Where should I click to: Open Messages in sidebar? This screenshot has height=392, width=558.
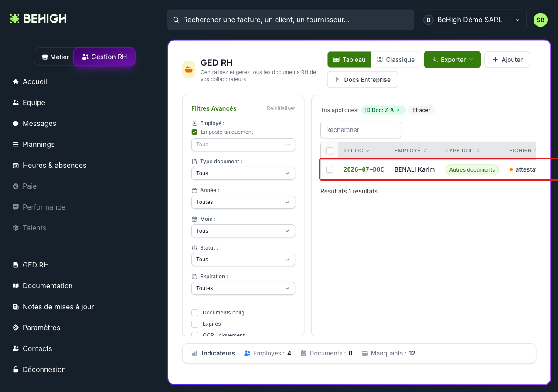[34, 123]
